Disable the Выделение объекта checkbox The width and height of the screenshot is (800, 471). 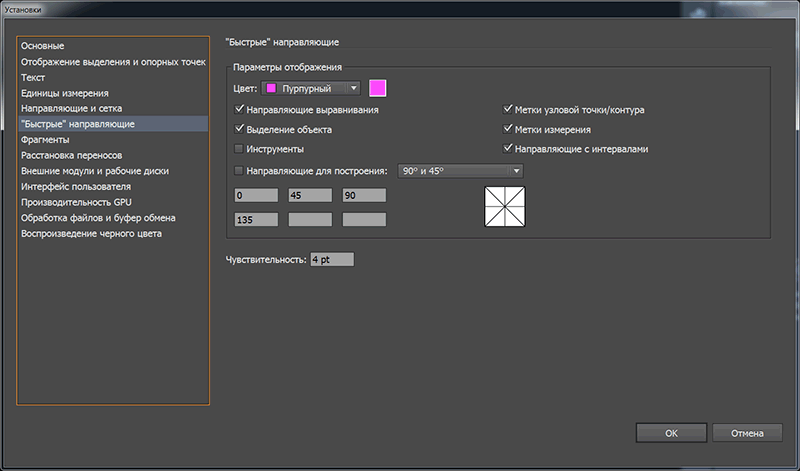pos(239,129)
